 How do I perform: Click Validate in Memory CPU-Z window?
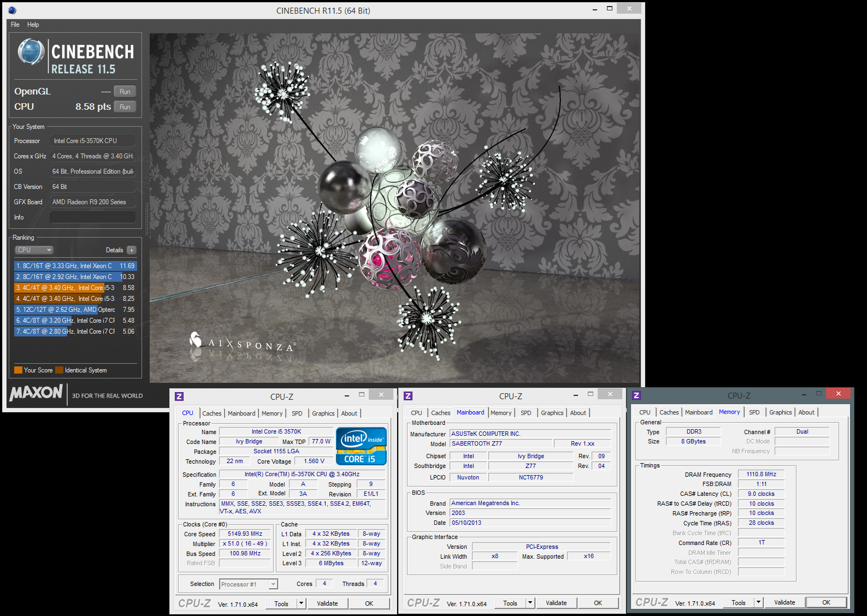tap(785, 602)
